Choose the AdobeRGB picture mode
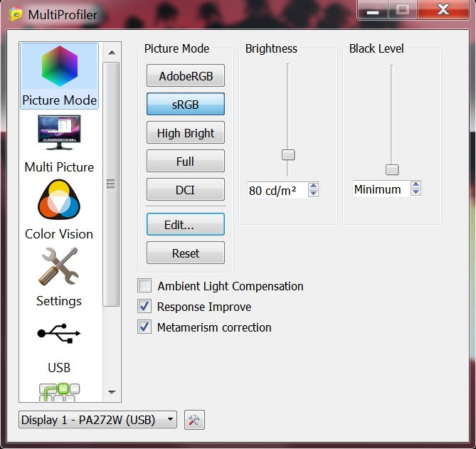The width and height of the screenshot is (476, 449). tap(186, 76)
